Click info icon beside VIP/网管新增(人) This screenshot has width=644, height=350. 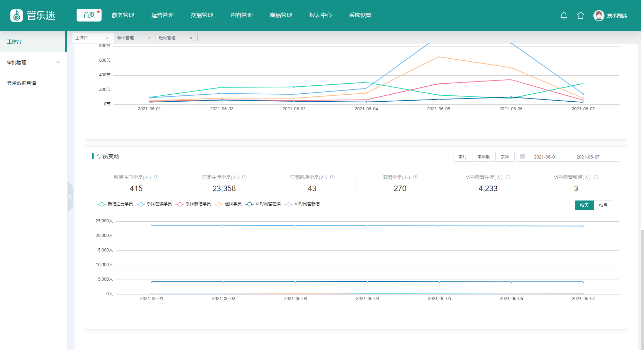point(596,177)
